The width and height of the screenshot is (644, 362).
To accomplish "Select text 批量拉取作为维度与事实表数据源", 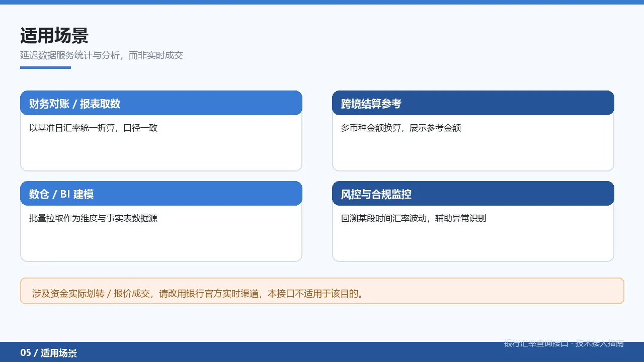I will tap(94, 218).
